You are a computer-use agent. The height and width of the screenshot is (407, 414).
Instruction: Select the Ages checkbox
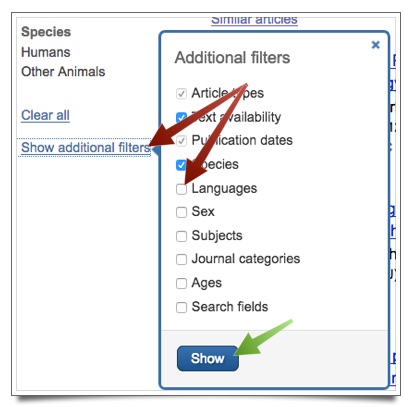[181, 283]
